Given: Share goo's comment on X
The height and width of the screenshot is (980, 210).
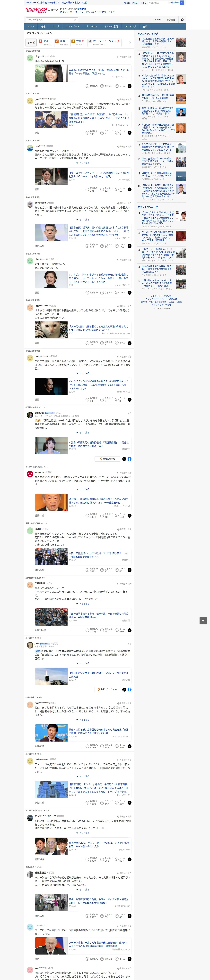Looking at the screenshot, I should (130, 133).
